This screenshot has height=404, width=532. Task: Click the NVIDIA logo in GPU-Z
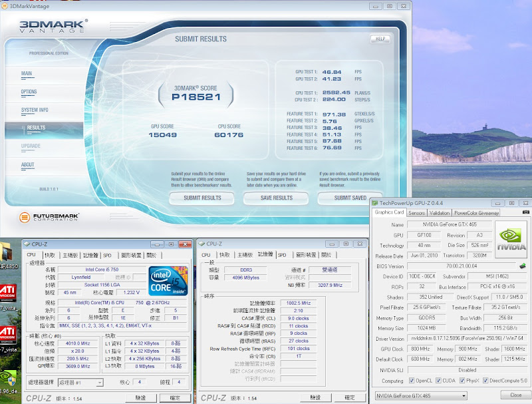pos(511,239)
